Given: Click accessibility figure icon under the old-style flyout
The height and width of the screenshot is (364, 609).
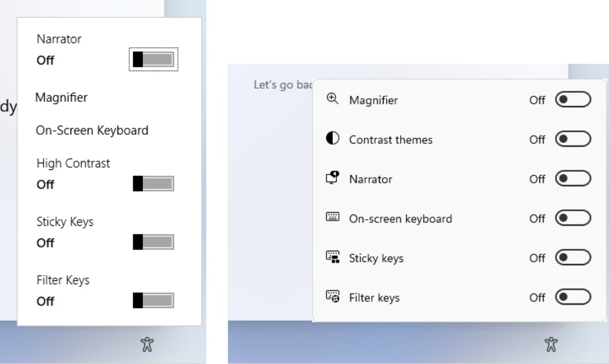Looking at the screenshot, I should coord(147,343).
